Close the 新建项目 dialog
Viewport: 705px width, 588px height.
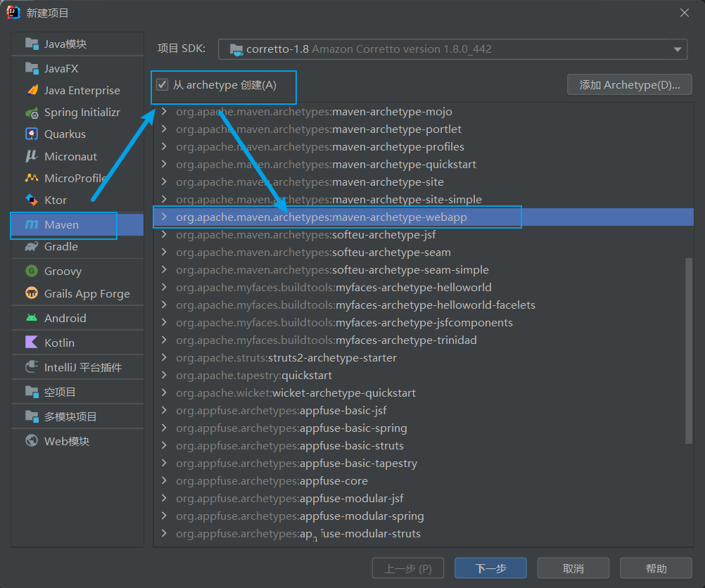point(685,13)
